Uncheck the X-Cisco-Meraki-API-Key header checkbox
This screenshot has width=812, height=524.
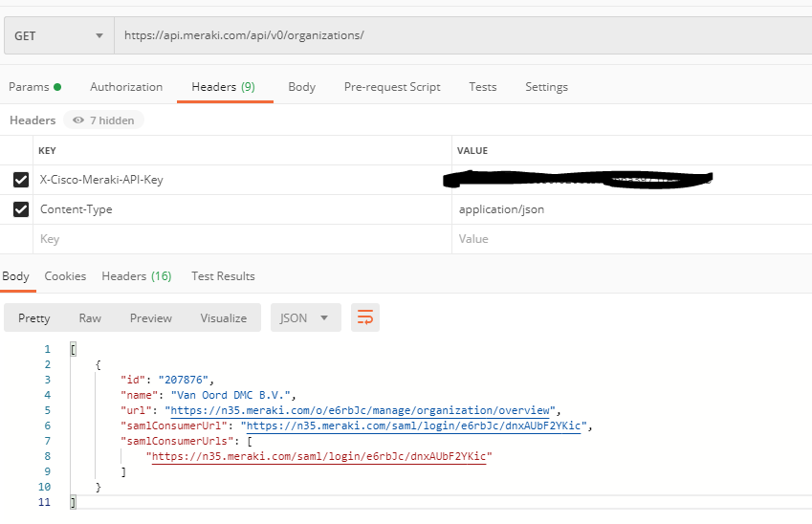pos(21,180)
